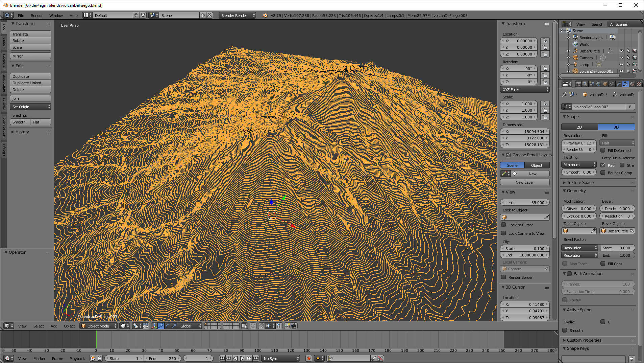
Task: Jump to the first frame in timeline
Action: click(222, 358)
